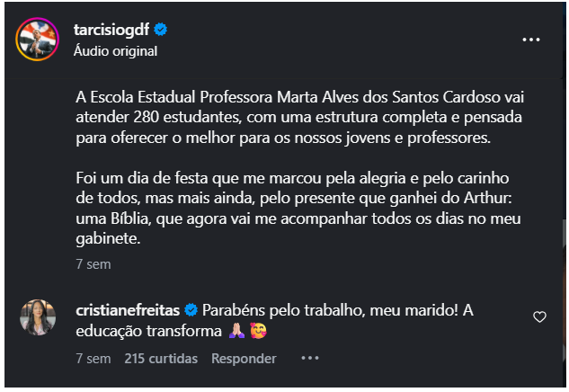The image size is (569, 392).
Task: Click the comment's "7 sem" timestamp
Action: 93,358
